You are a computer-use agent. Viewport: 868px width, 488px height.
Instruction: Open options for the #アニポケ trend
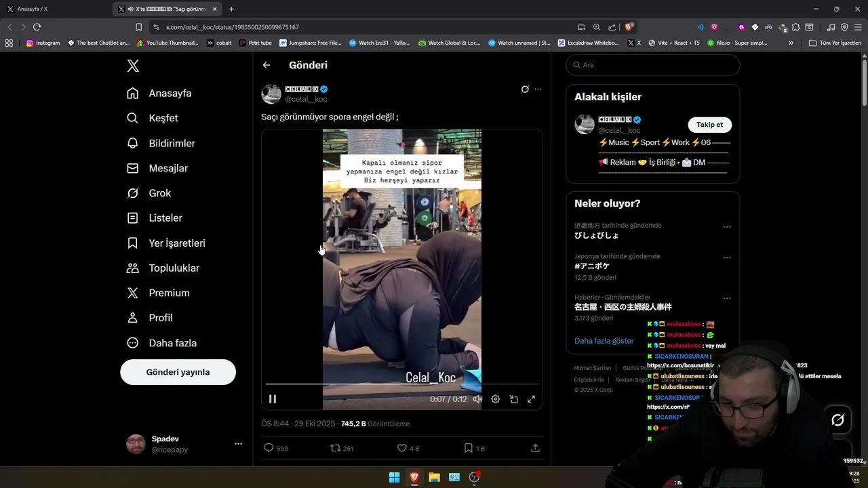(727, 258)
